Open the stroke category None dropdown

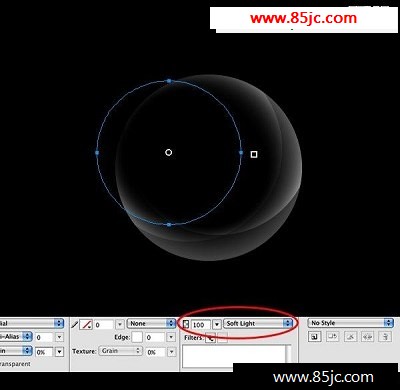click(151, 323)
